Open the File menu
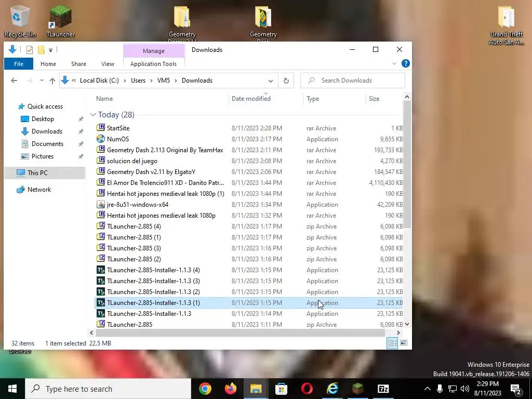Screen dimensions: 532x399 coord(19,64)
